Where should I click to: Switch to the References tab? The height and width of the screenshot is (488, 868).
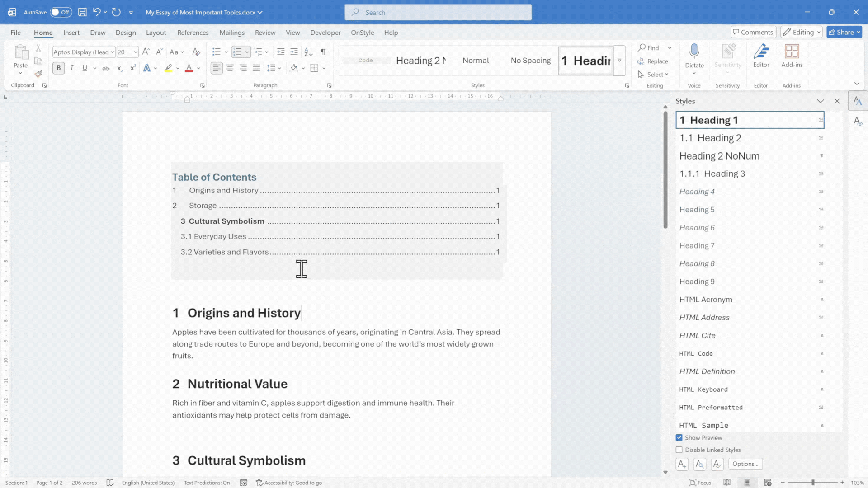coord(193,33)
